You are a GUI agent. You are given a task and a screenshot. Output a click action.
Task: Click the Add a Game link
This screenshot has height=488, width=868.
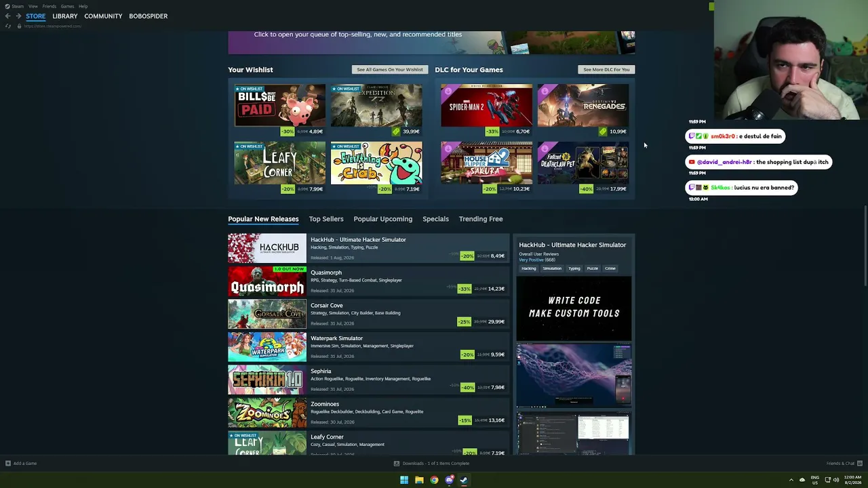25,464
